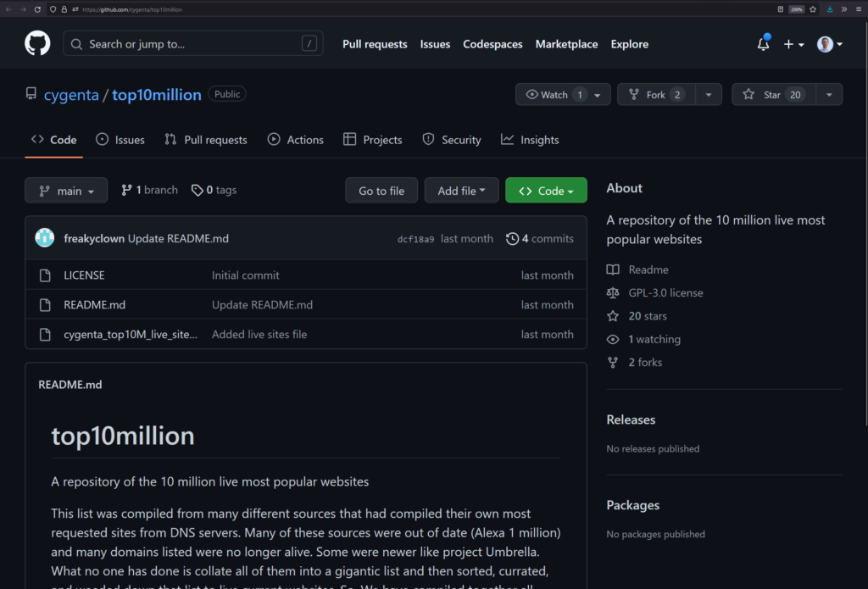Screen dimensions: 868x589
Task: Show more browser tools with the double-chevron icon
Action: [844, 9]
